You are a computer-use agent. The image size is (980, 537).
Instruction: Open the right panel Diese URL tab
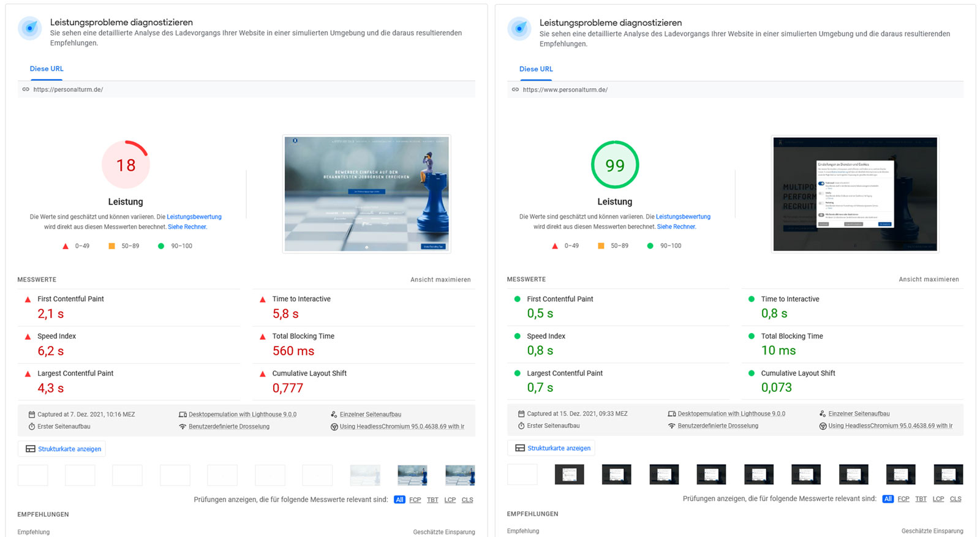(x=536, y=69)
